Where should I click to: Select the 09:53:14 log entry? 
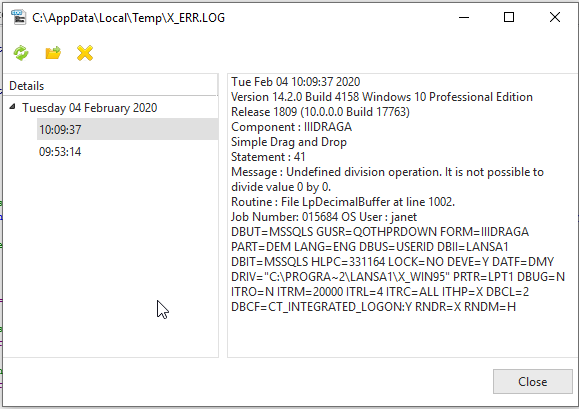click(x=60, y=152)
